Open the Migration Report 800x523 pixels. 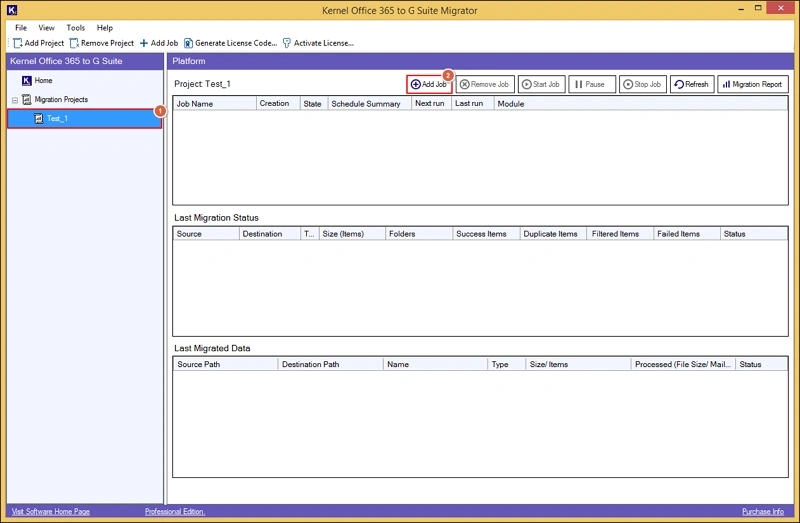(752, 85)
